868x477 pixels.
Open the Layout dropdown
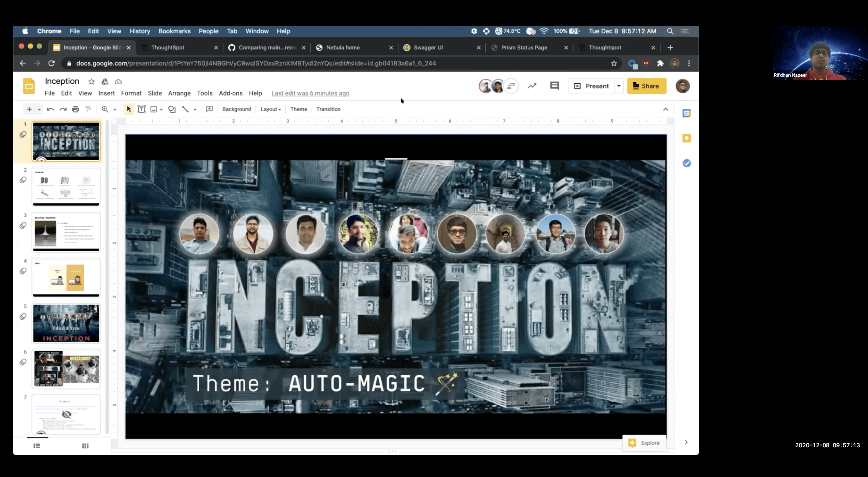point(271,109)
